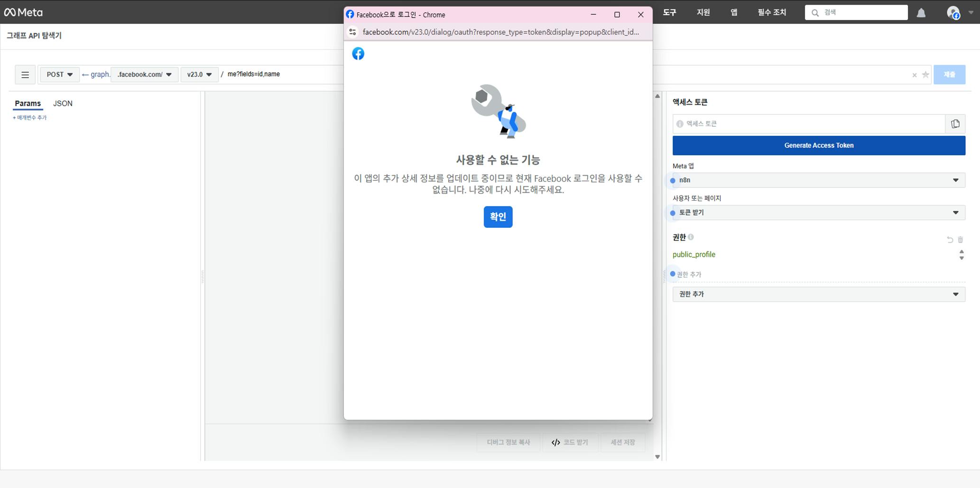This screenshot has width=980, height=488.
Task: Click the Facebook favicon in popup title bar
Action: [x=350, y=14]
